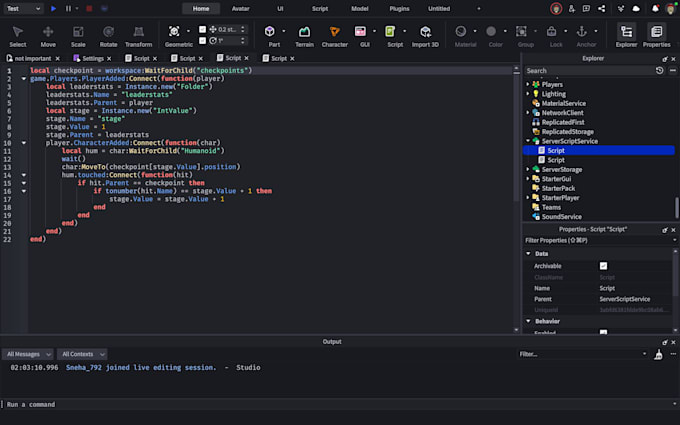This screenshot has height=425, width=680.
Task: Open the Character tool
Action: pyautogui.click(x=334, y=36)
